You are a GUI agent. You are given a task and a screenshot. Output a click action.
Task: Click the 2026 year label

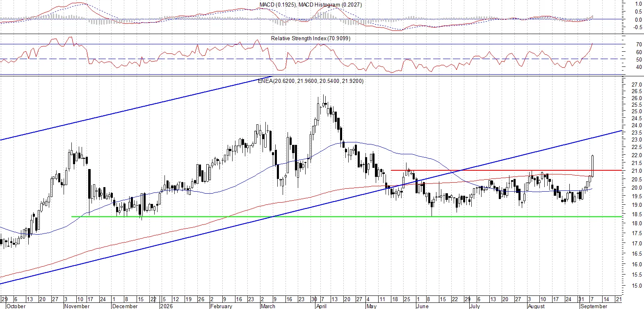167,306
